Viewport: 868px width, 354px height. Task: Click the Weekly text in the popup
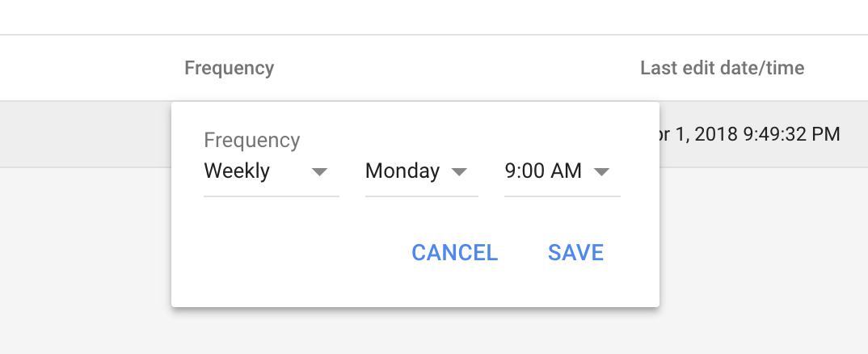coord(237,171)
